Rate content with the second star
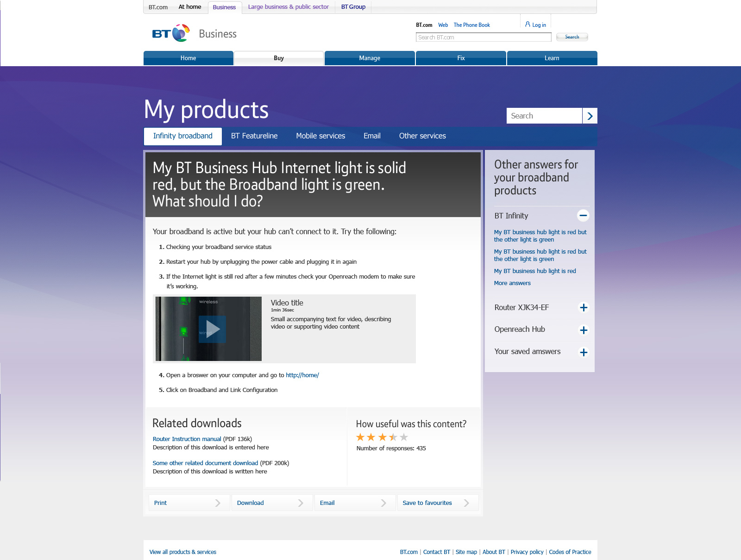The image size is (741, 560). pyautogui.click(x=371, y=437)
